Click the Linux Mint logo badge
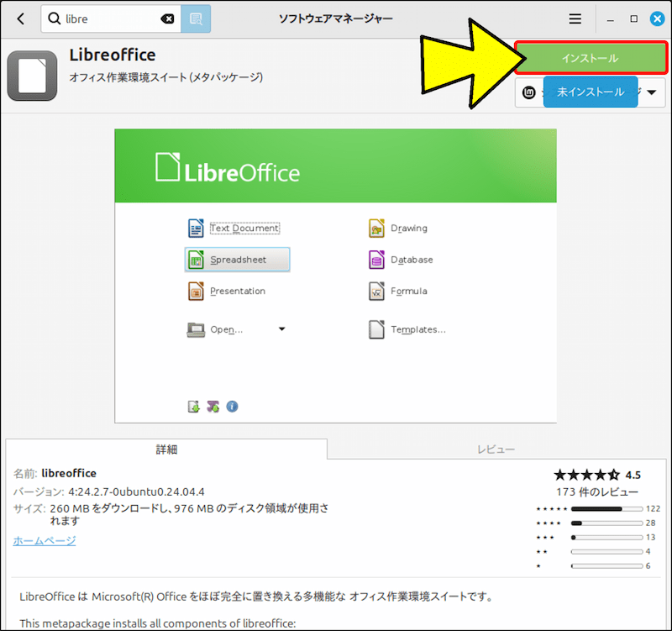The width and height of the screenshot is (672, 631). pyautogui.click(x=529, y=92)
